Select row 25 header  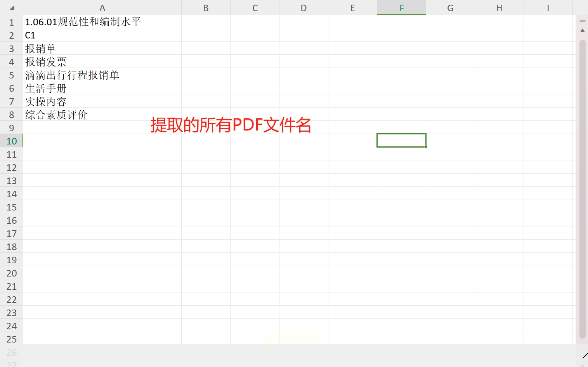(12, 339)
